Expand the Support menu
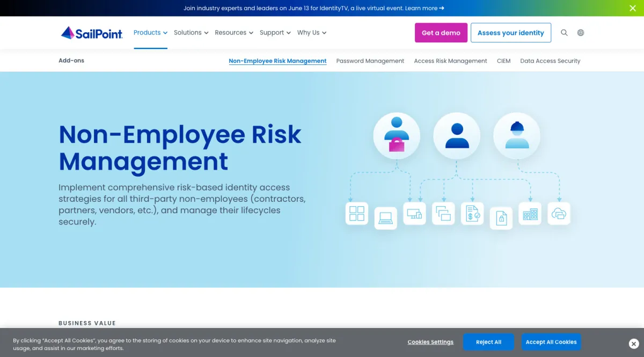Viewport: 644px width, 357px height. click(x=275, y=33)
